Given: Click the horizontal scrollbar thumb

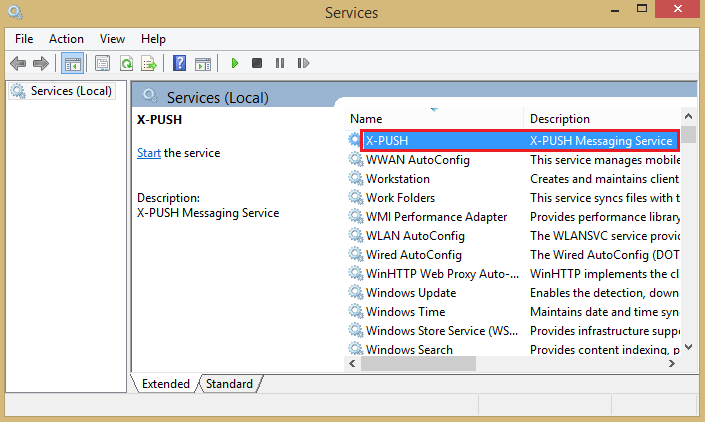Looking at the screenshot, I should (x=418, y=364).
